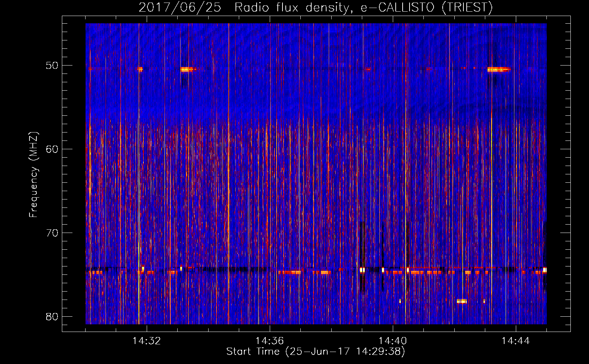The image size is (589, 364).
Task: Click the 60 MHz frequency tick label
Action: coord(52,149)
